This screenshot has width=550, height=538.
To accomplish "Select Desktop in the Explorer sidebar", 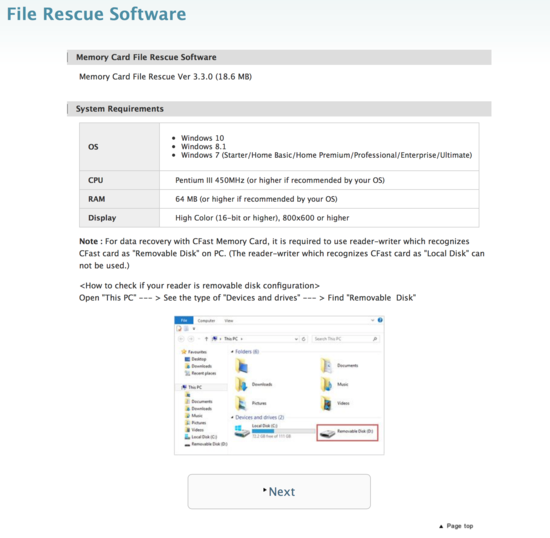I will pos(196,359).
